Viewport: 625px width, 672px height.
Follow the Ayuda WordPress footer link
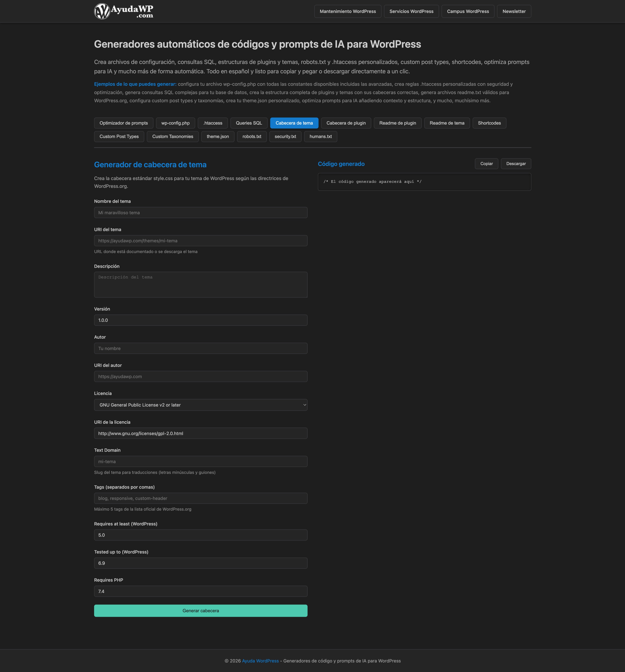point(260,660)
